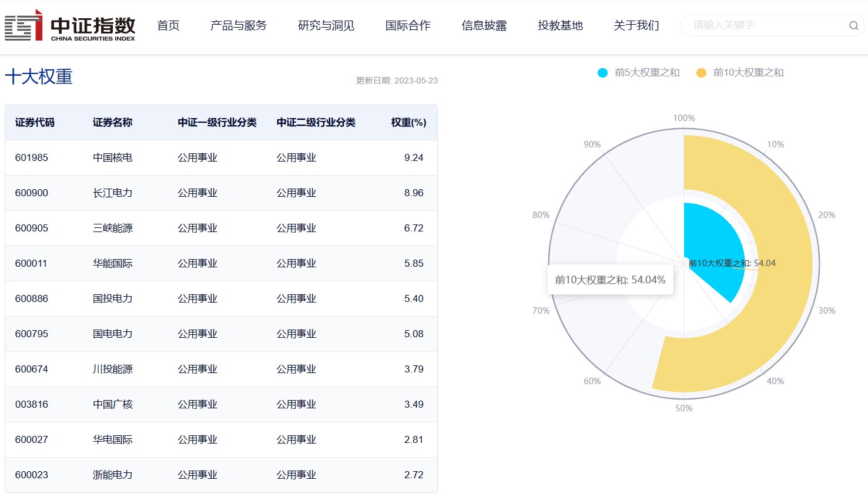The height and width of the screenshot is (497, 868).
Task: Click the 100% axis label on chart
Action: tap(684, 118)
